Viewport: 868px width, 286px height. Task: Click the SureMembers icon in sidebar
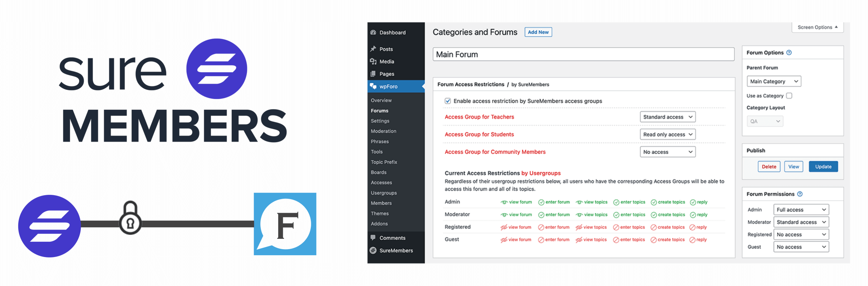(373, 250)
